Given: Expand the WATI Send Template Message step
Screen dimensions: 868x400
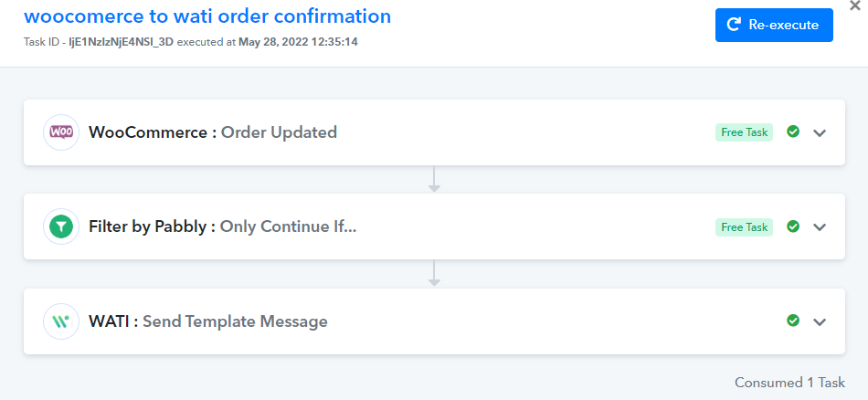Looking at the screenshot, I should coord(820,322).
